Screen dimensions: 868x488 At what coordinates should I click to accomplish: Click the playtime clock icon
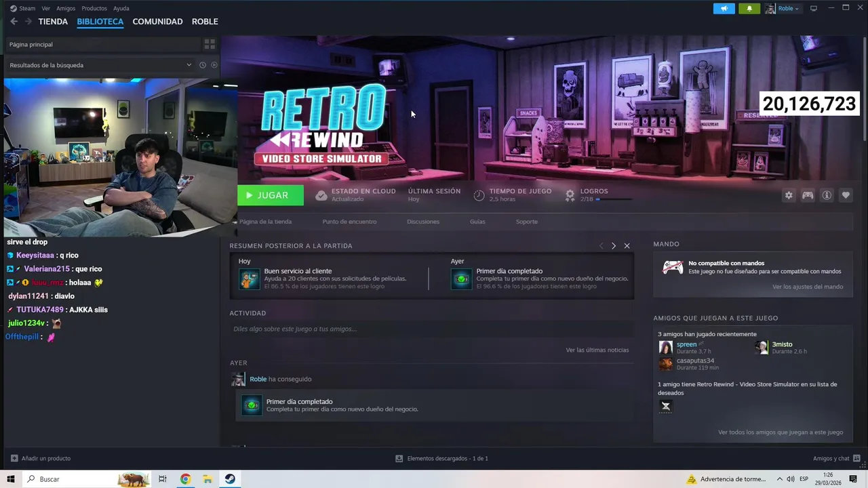coord(479,195)
